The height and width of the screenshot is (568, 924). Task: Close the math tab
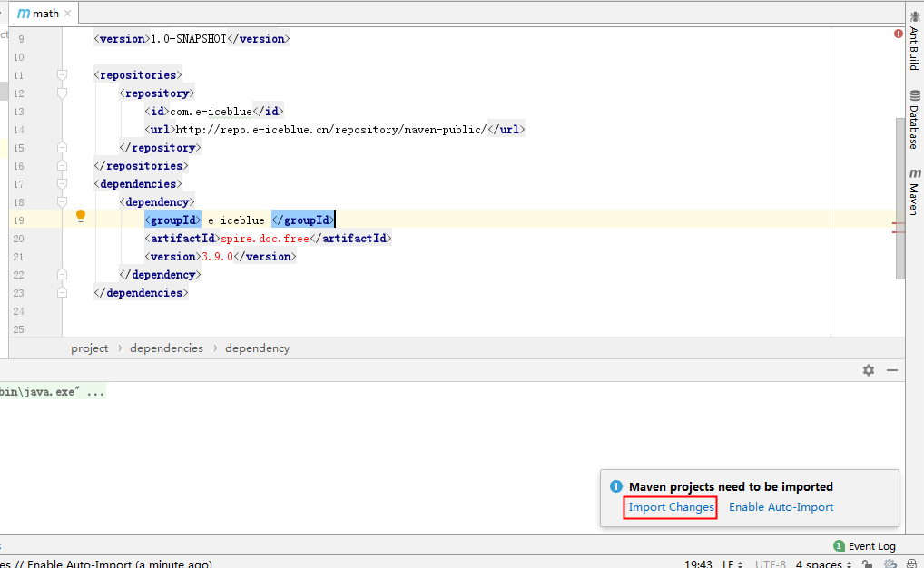click(68, 13)
